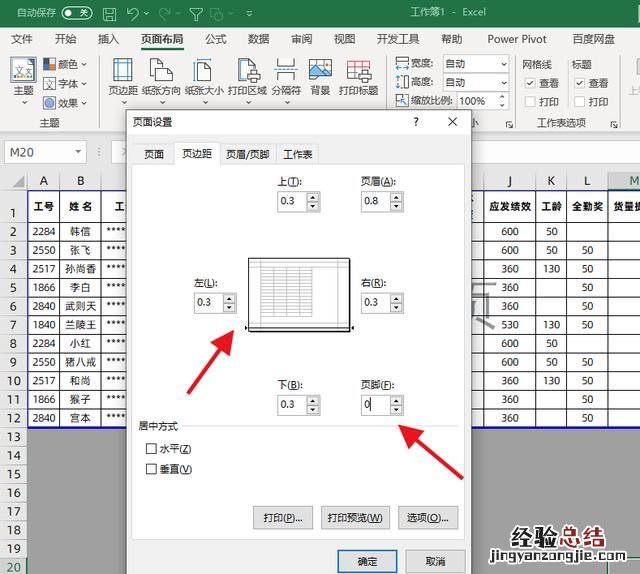Open the 分隔符 page breaks tool
Screen dimensions: 640x574
click(x=285, y=77)
